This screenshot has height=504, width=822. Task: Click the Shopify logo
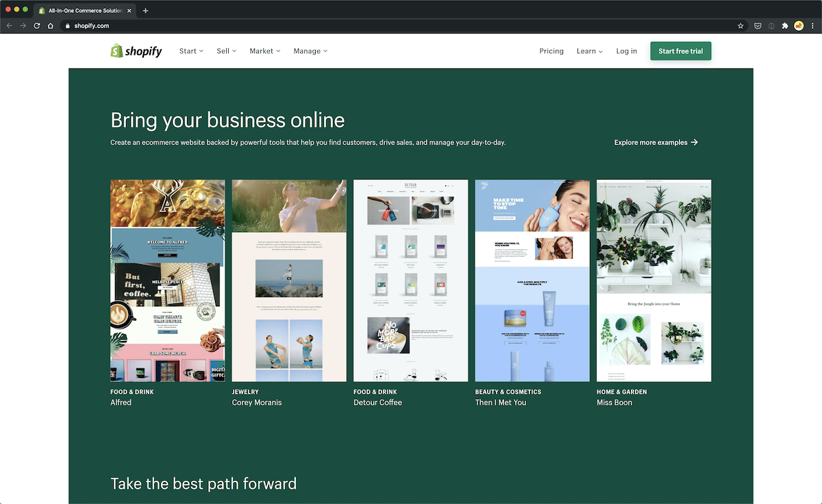[x=136, y=51]
